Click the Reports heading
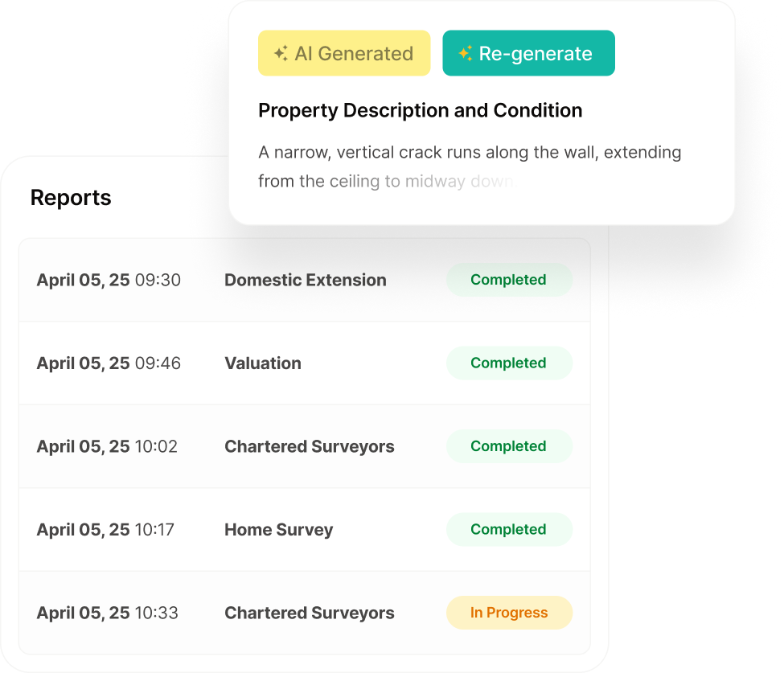This screenshot has width=784, height=673. 71,198
